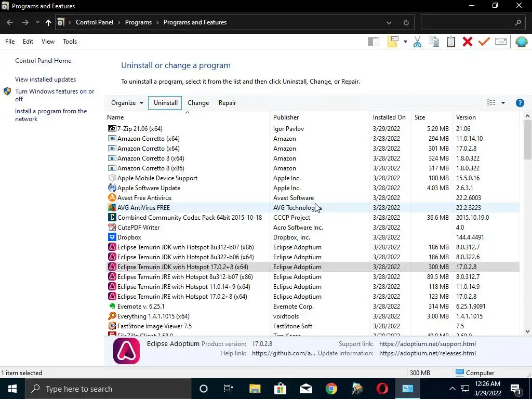Viewport: 532px width, 399px height.
Task: Open the Edit menu
Action: (x=28, y=42)
